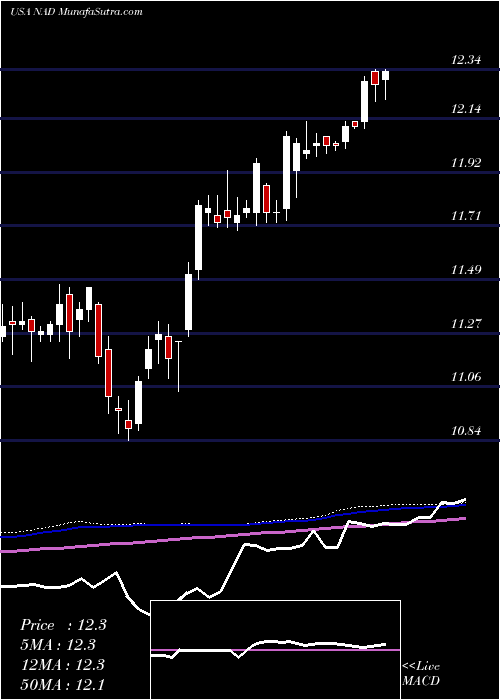Select the 10.84 price axis label
Image resolution: width=500 pixels, height=700 pixels.
point(466,431)
